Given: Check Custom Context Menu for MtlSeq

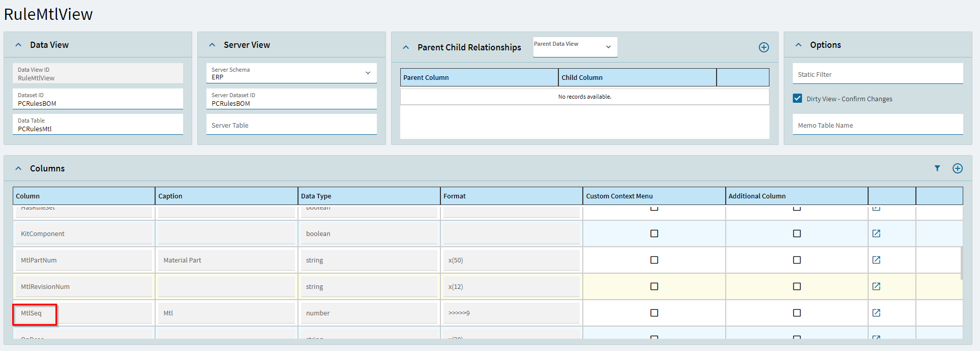Looking at the screenshot, I should pyautogui.click(x=655, y=313).
